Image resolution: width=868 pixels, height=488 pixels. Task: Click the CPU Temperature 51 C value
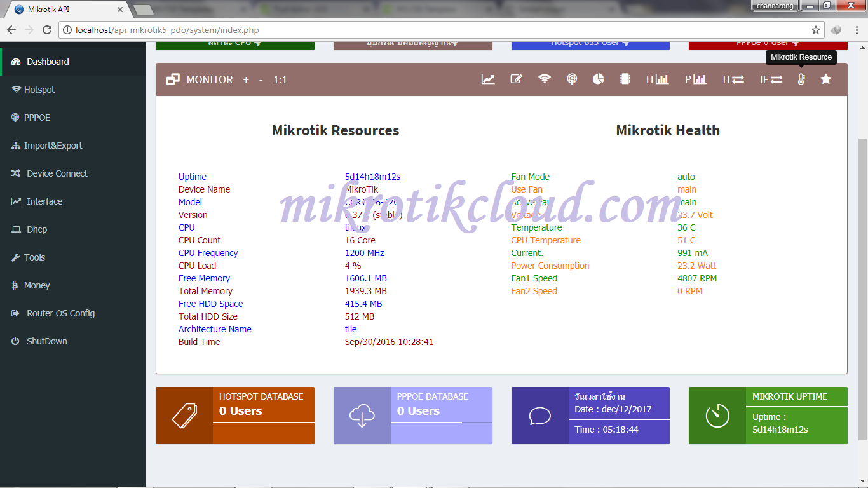(686, 240)
